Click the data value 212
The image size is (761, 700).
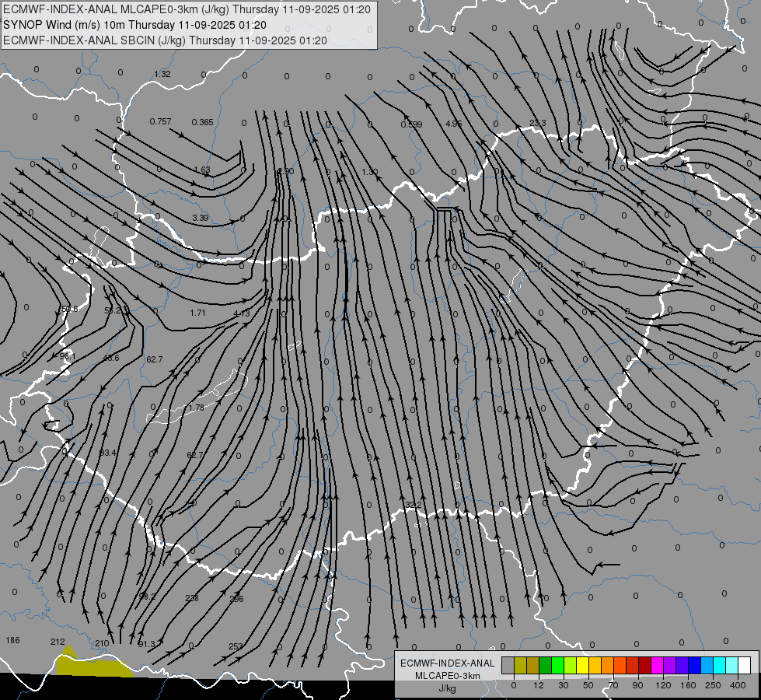[58, 642]
